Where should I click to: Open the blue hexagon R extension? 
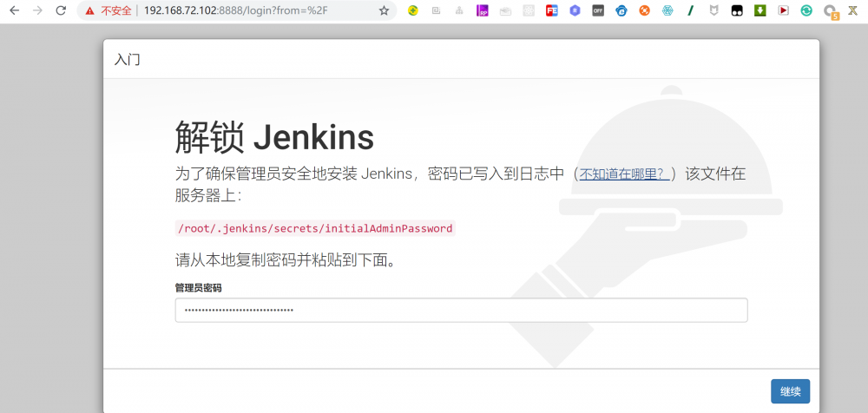(x=575, y=10)
